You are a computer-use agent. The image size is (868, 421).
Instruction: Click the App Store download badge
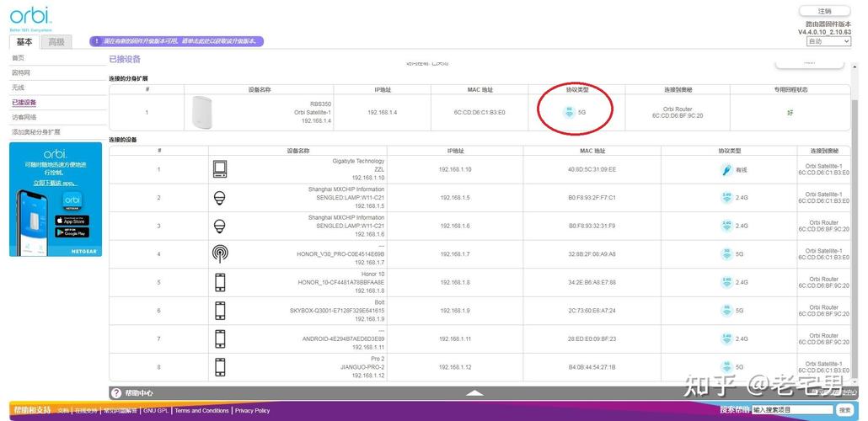click(72, 220)
